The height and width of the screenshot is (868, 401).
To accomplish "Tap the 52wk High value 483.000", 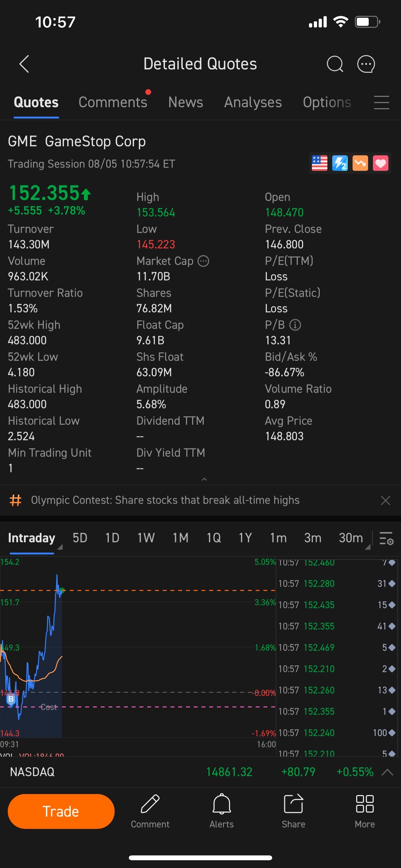I will tap(27, 341).
